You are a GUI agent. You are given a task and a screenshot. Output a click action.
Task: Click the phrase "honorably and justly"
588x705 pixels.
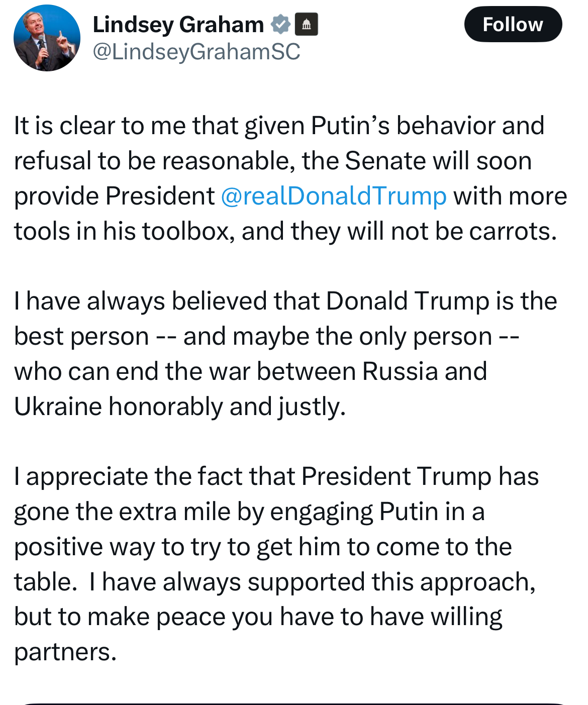coord(227,407)
